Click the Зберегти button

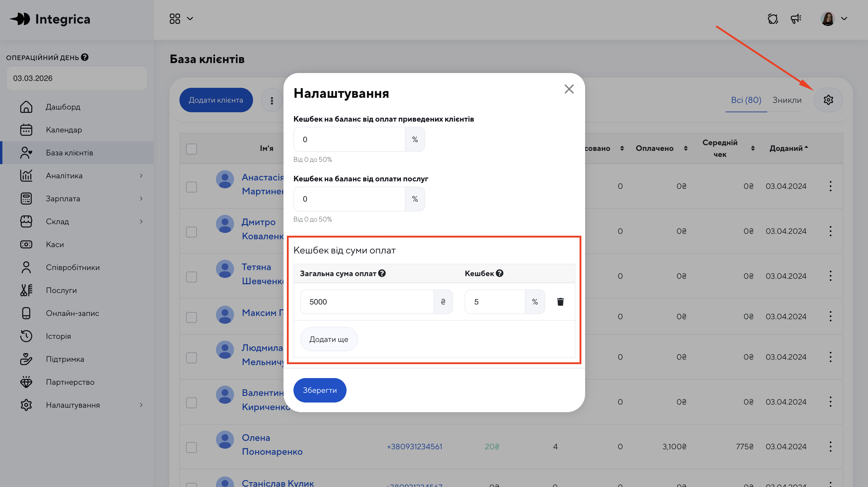tap(319, 390)
